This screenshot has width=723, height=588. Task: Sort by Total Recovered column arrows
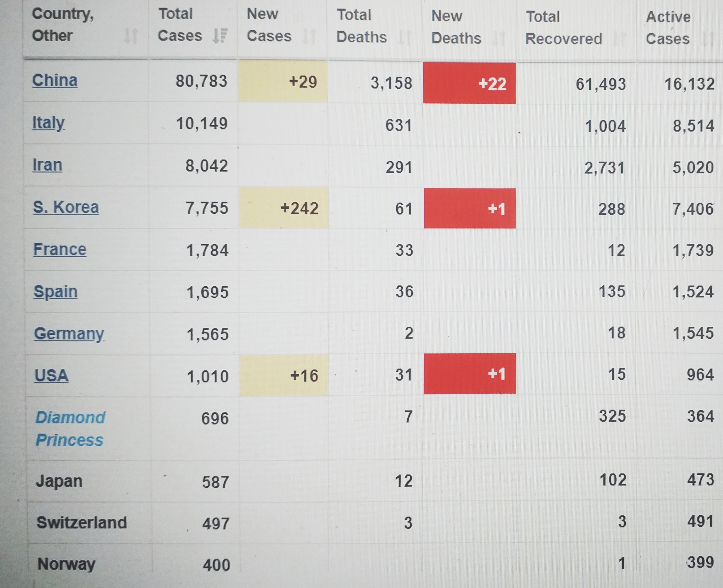[x=619, y=39]
